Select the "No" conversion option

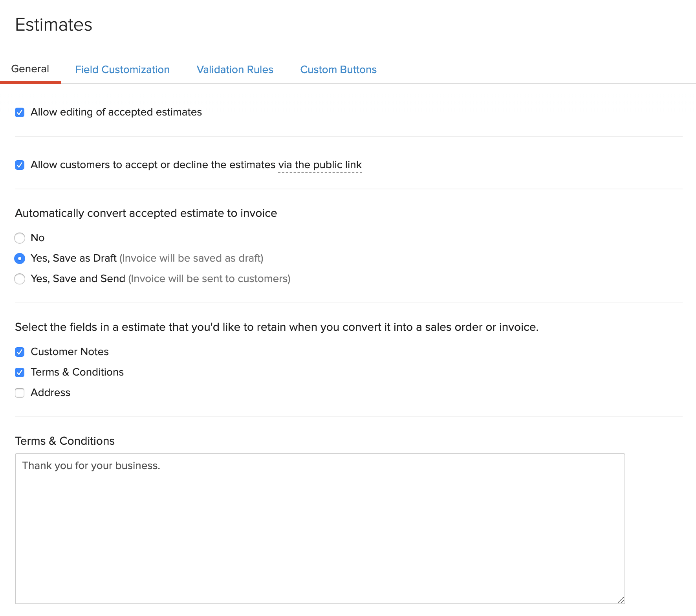20,238
